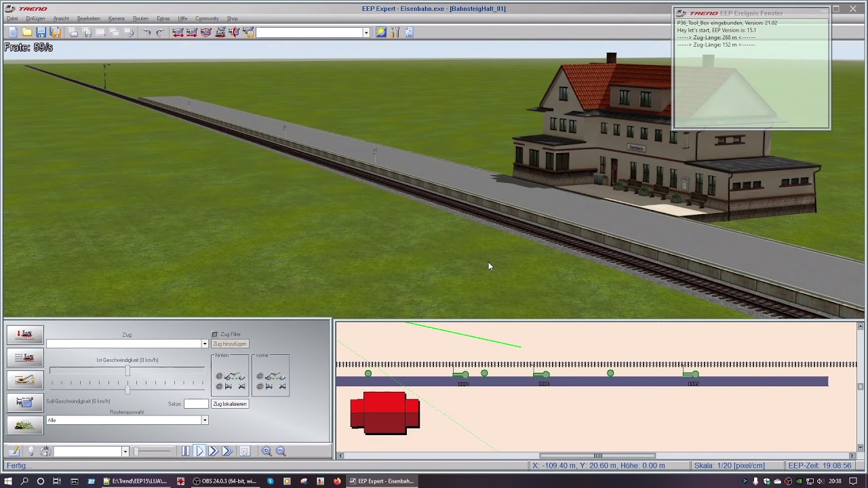
Task: Select the train placement mode button
Action: click(x=25, y=334)
